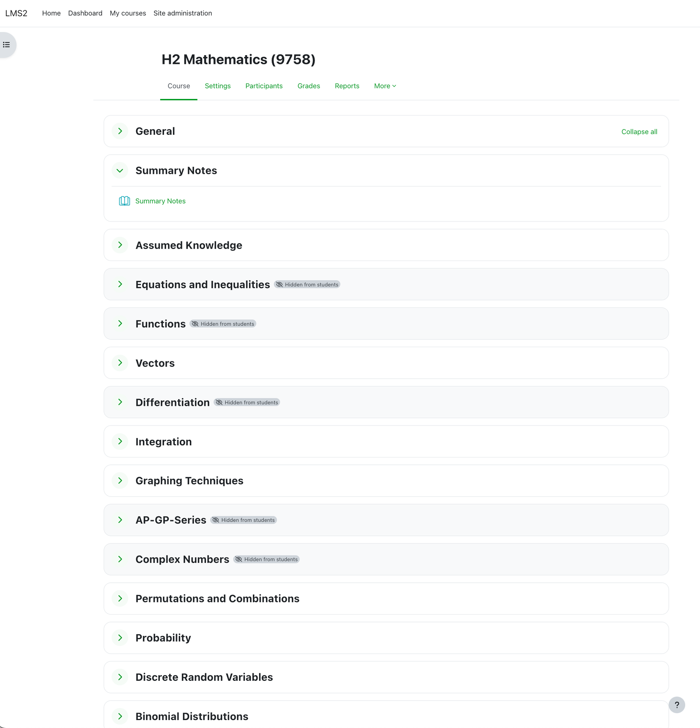Expand the Probability section chevron

point(120,638)
